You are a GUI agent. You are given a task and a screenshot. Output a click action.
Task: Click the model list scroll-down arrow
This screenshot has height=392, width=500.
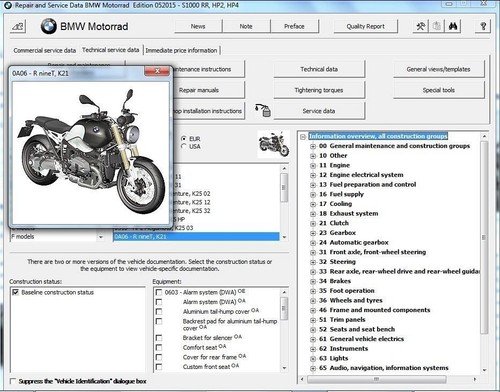click(284, 237)
